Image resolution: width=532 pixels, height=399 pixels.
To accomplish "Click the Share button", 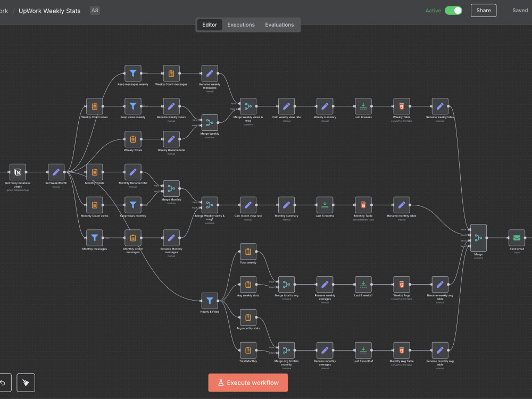I will 484,11.
